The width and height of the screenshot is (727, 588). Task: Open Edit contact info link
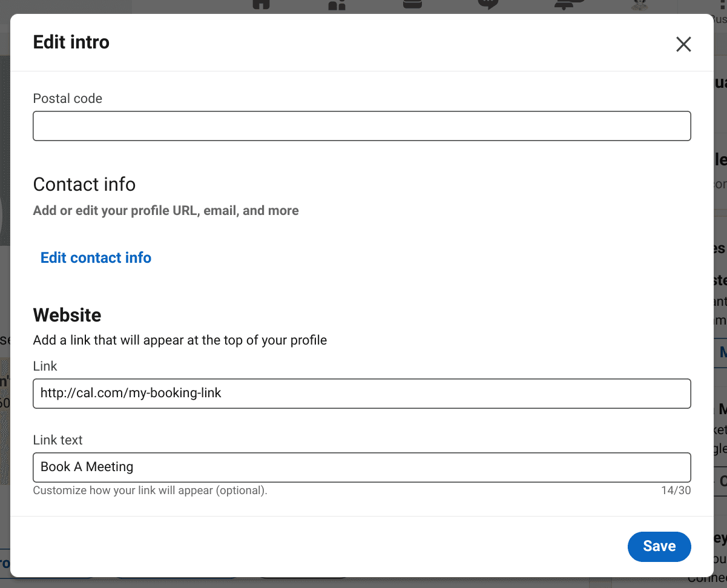96,258
